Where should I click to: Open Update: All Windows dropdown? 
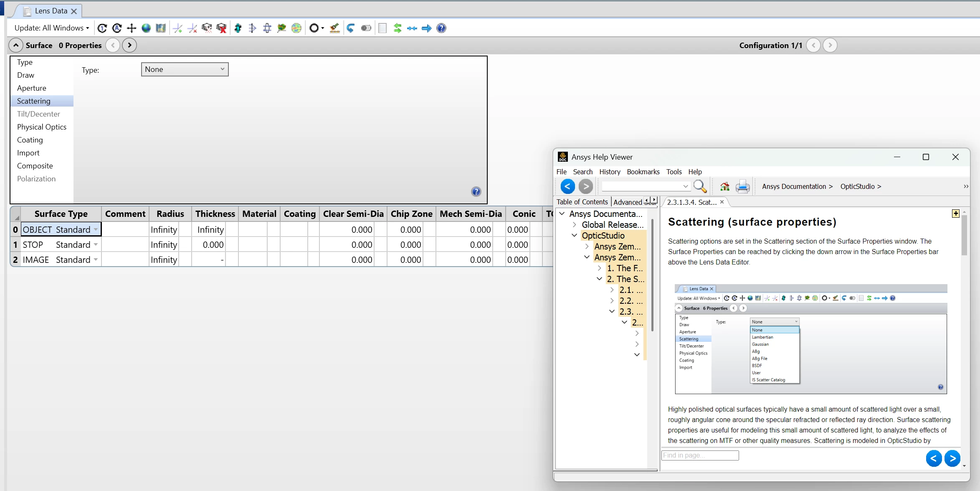(x=52, y=28)
